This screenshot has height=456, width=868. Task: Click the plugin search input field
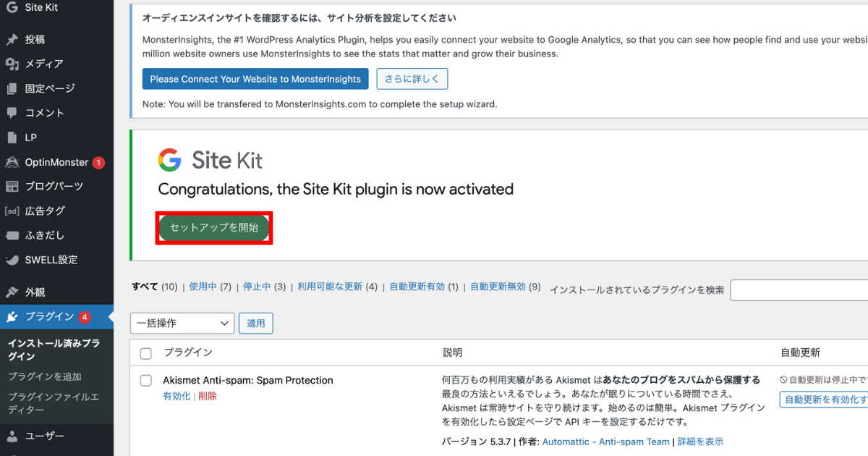799,290
